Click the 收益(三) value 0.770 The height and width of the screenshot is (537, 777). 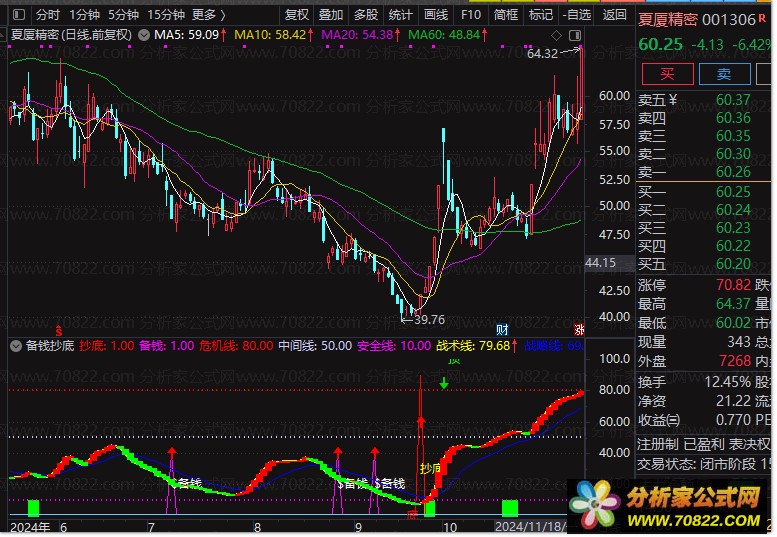(x=733, y=420)
